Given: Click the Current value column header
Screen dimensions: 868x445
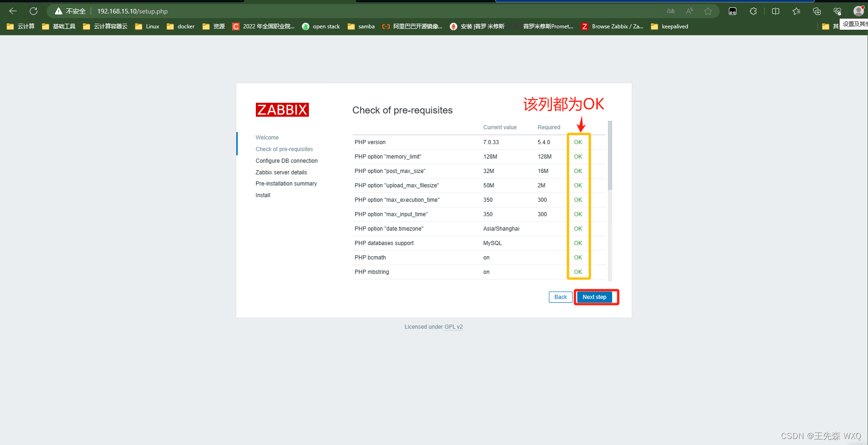Looking at the screenshot, I should click(x=500, y=127).
